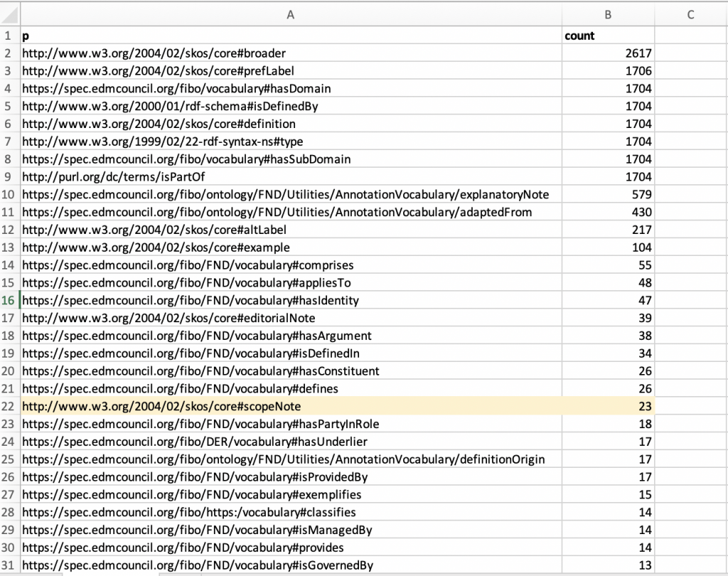The image size is (728, 576).
Task: Select the vocabulary#appliesTo cell
Action: tap(291, 283)
